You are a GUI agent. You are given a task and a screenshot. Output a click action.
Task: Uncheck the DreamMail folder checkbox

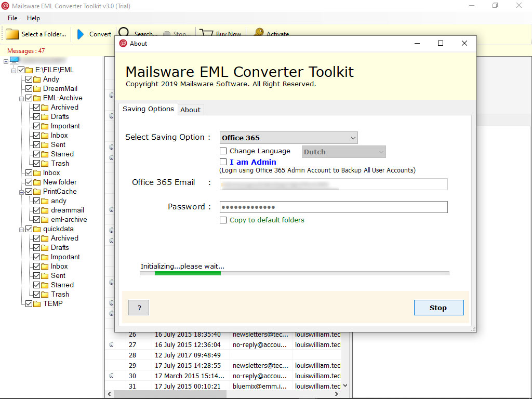(x=29, y=88)
